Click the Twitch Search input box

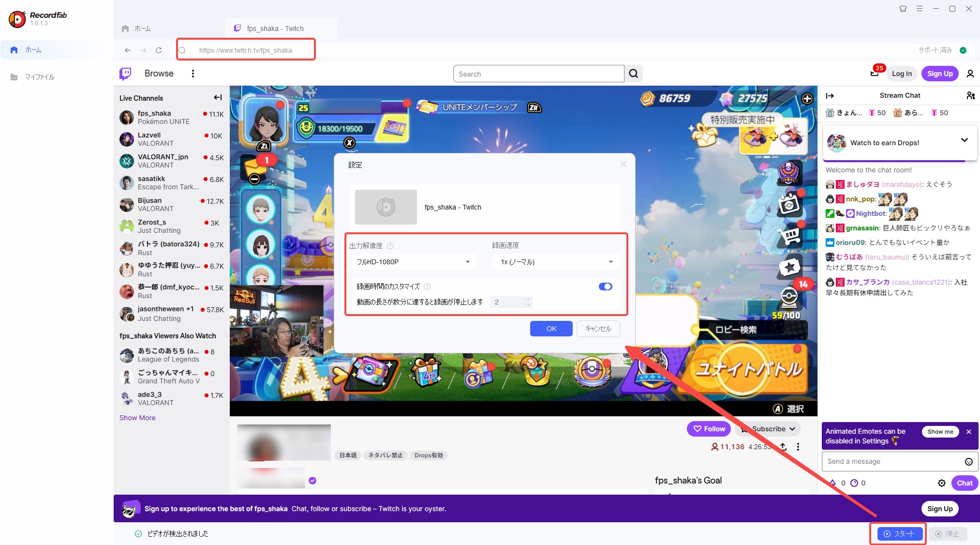click(x=539, y=74)
